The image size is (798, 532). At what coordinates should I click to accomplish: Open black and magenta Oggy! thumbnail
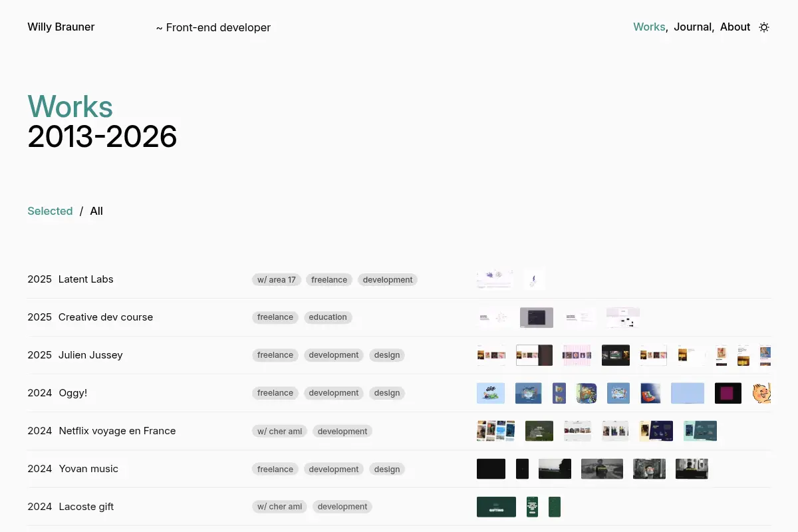tap(728, 393)
